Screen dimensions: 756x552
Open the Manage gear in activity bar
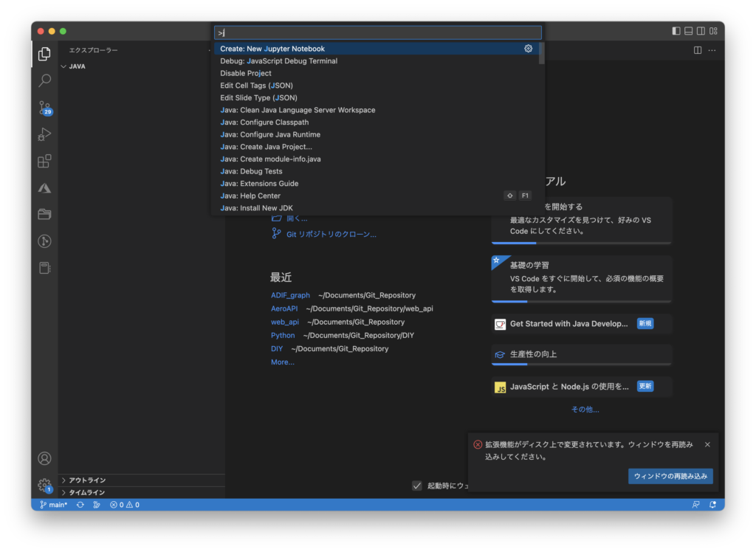(x=44, y=485)
